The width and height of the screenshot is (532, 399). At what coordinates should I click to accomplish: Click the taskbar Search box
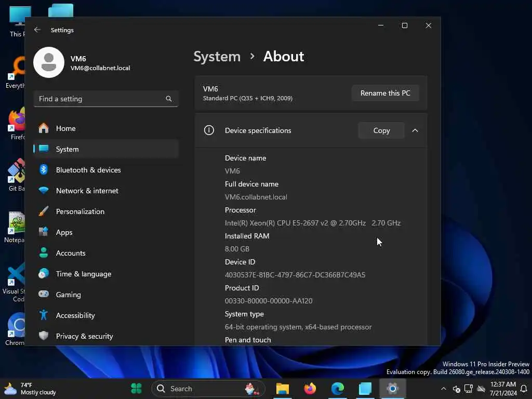pyautogui.click(x=208, y=389)
